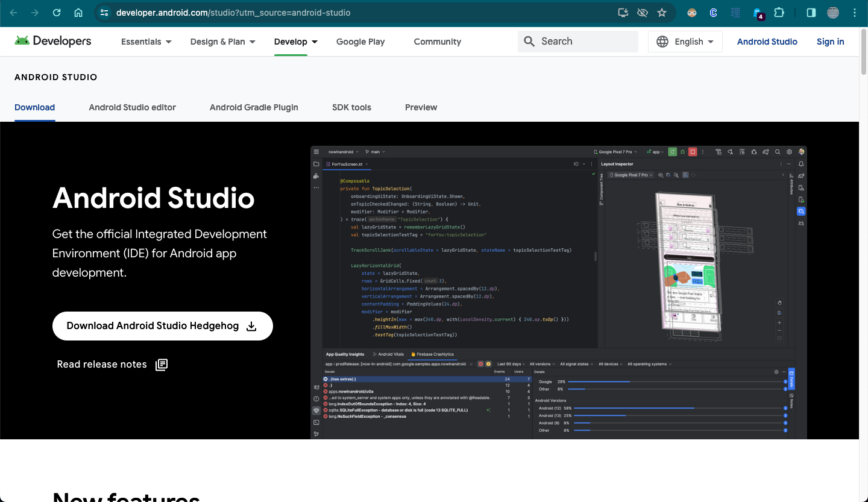
Task: Click the browser reload icon
Action: pos(57,13)
